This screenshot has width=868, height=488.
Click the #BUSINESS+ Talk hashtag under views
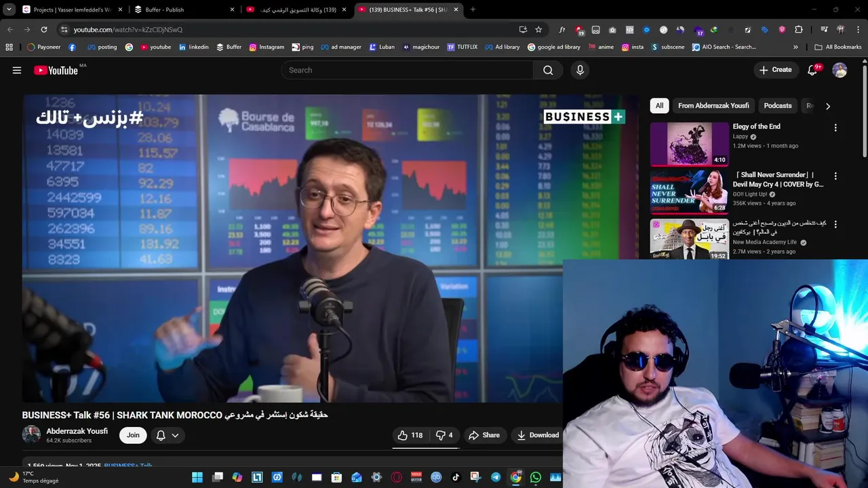click(128, 466)
